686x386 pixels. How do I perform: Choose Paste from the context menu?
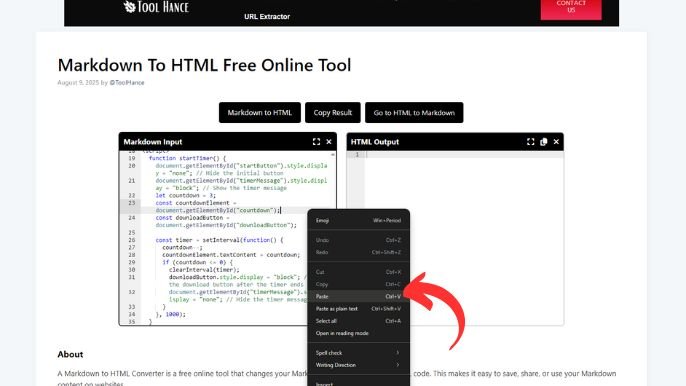[x=358, y=296]
